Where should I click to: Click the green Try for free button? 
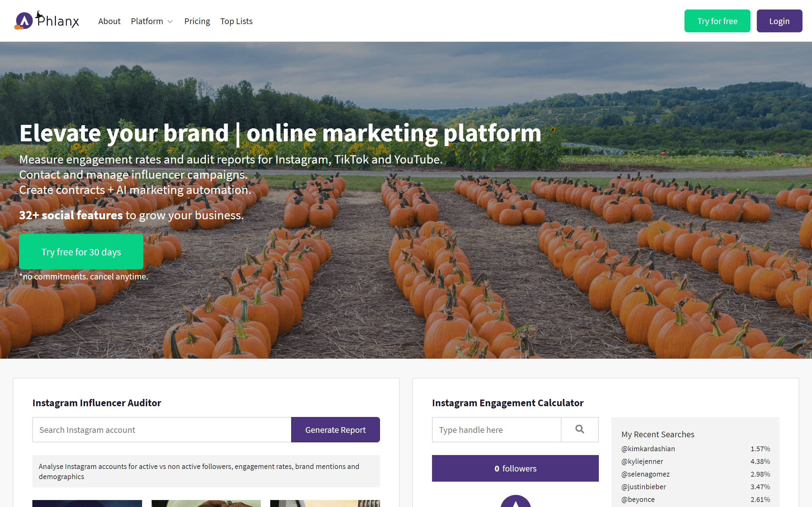click(717, 21)
